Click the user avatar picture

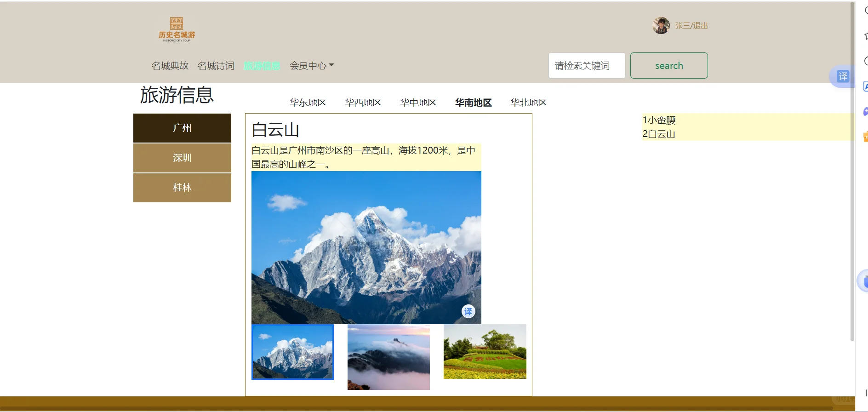(661, 26)
